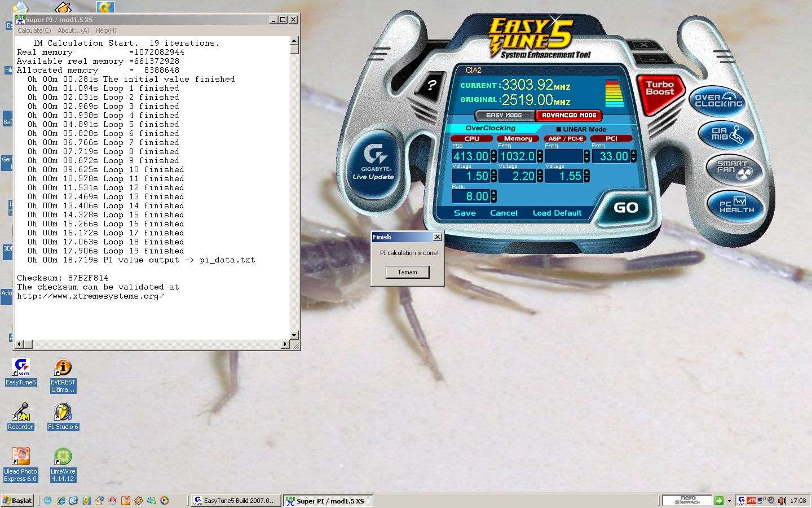Open the FL Studio 6 desktop shortcut
812x508 pixels.
tap(63, 417)
